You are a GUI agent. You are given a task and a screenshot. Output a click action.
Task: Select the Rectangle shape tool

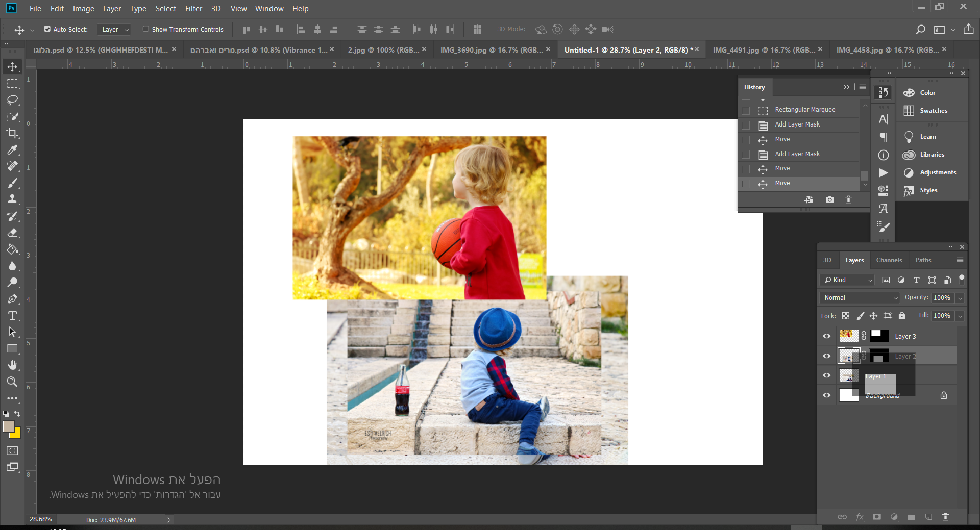click(12, 349)
